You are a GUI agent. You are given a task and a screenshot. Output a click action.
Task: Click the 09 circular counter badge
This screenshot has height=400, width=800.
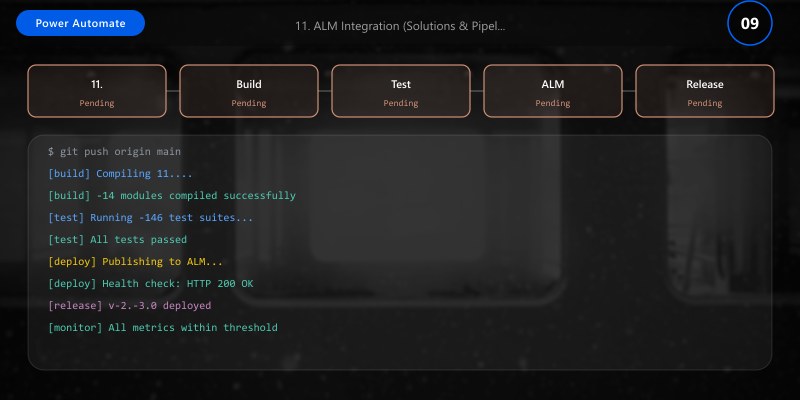point(749,23)
